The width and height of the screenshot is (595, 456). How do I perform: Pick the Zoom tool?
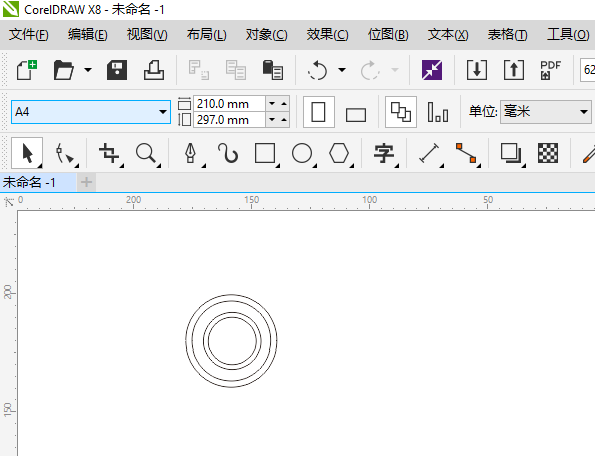point(146,153)
